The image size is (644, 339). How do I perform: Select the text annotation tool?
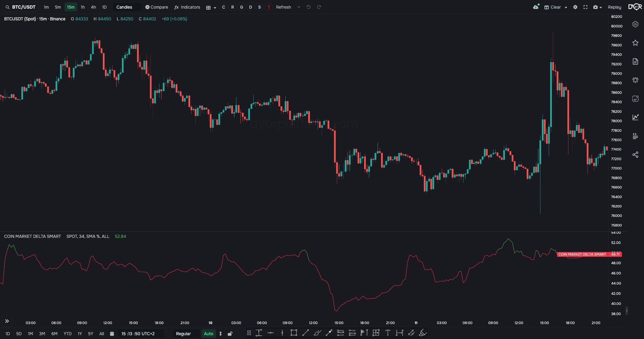pyautogui.click(x=388, y=333)
